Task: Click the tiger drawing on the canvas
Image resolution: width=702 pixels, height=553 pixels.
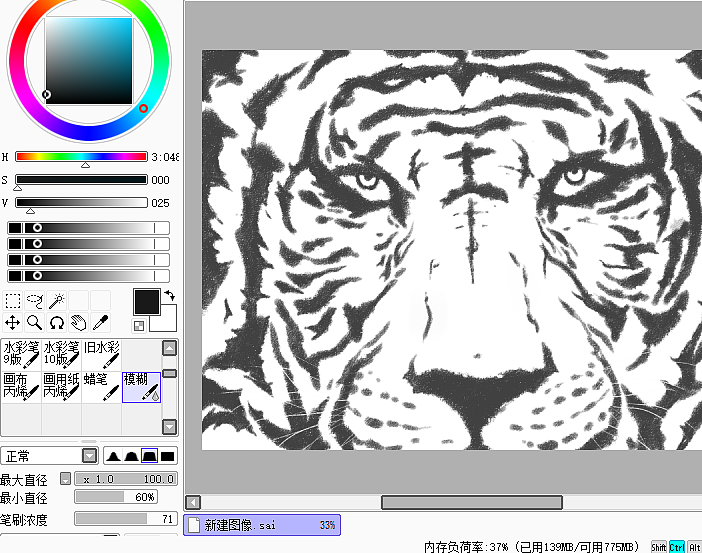Action: 452,250
